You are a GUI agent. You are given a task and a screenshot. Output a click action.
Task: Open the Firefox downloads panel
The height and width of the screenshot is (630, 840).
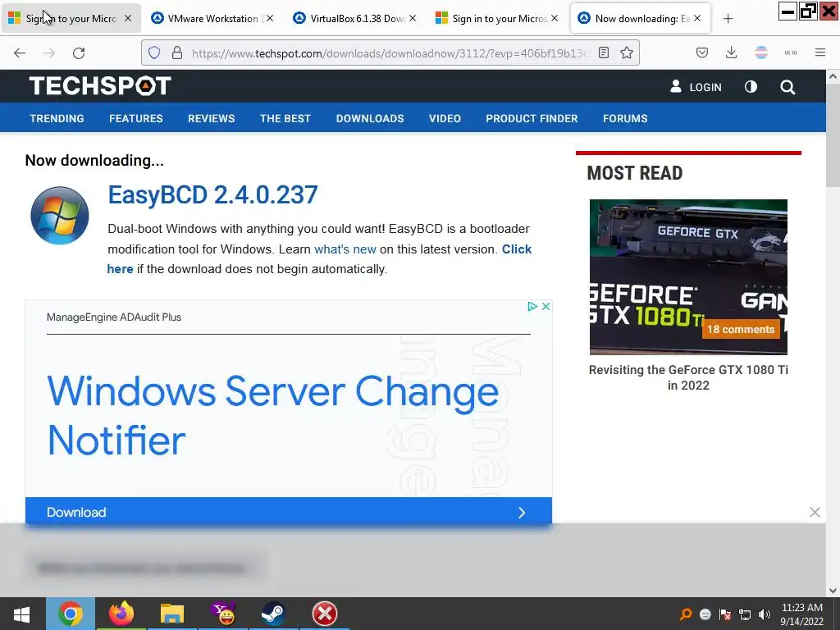731,52
